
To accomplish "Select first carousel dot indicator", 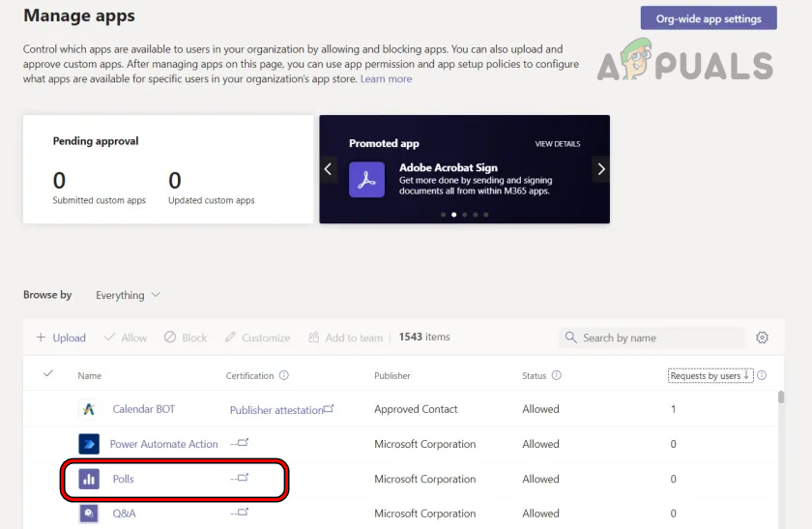I will [443, 215].
